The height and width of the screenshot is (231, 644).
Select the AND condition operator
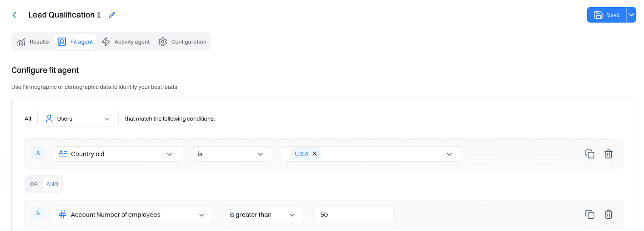[x=52, y=184]
